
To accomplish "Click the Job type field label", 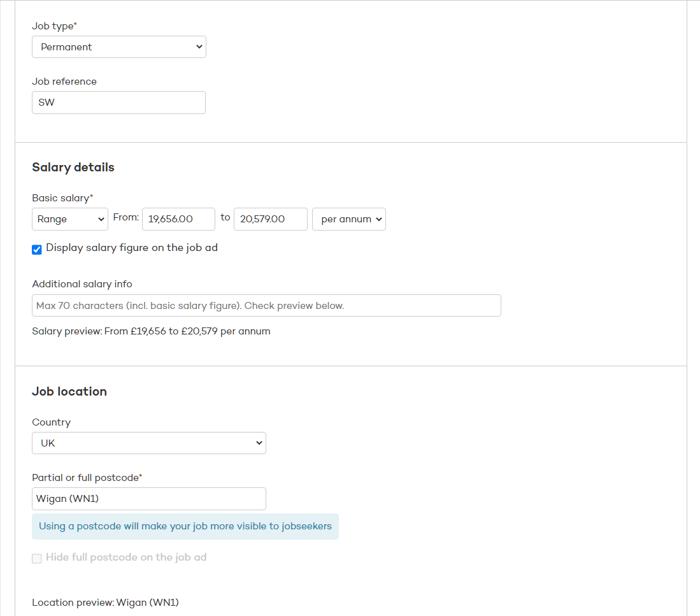I will 54,26.
